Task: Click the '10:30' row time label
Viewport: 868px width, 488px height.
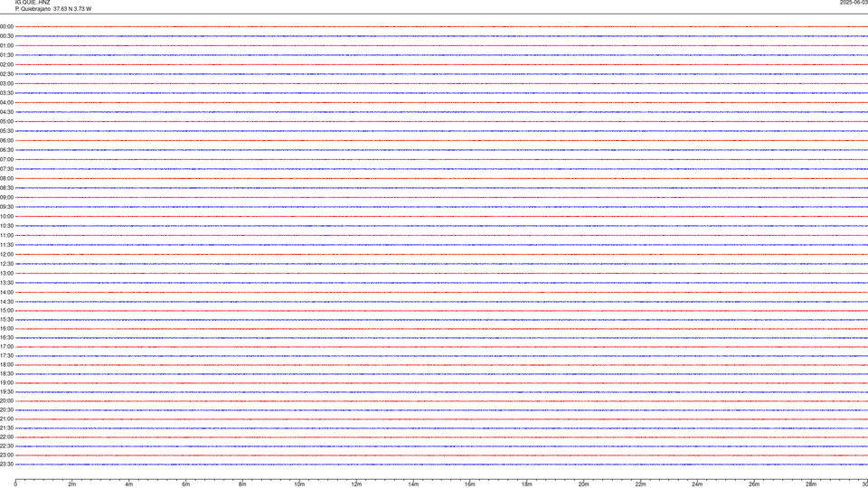Action: click(x=6, y=226)
